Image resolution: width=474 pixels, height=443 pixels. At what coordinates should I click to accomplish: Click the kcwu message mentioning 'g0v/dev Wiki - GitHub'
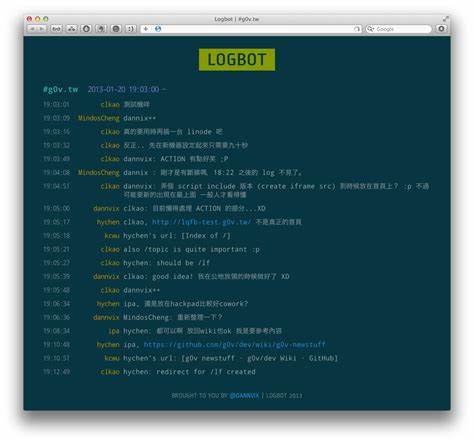click(231, 358)
